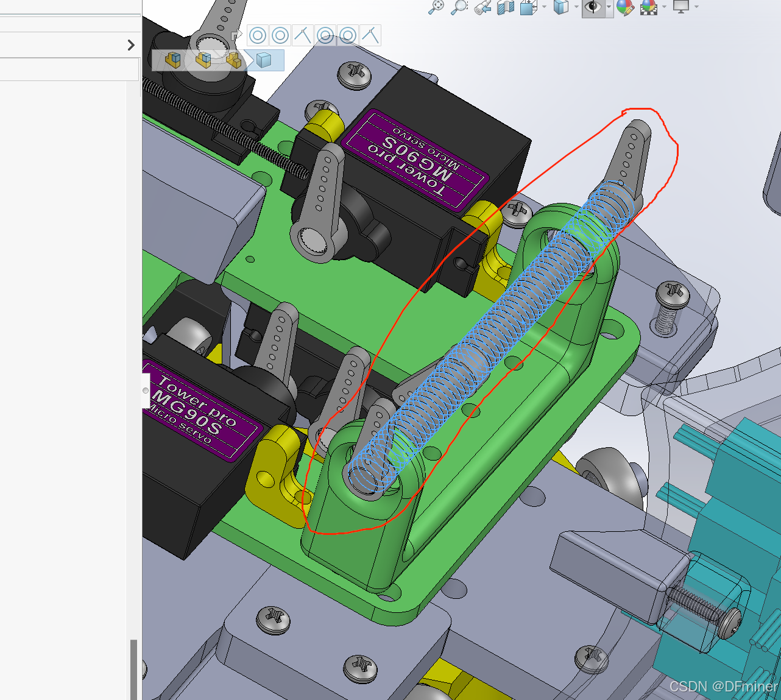Return to the Previous View
This screenshot has width=781, height=700.
pos(482,7)
